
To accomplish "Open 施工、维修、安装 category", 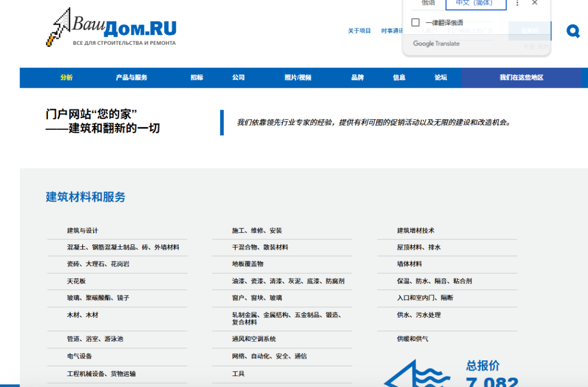I will (257, 231).
